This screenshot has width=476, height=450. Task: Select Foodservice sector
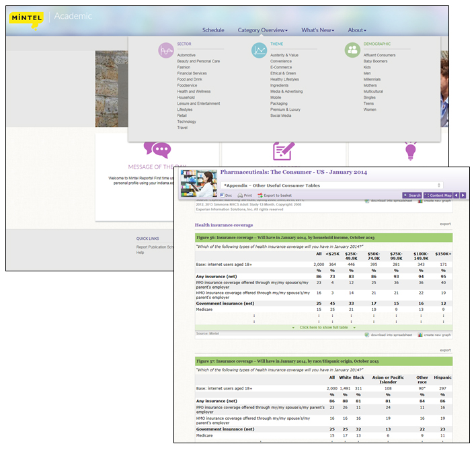pyautogui.click(x=187, y=85)
